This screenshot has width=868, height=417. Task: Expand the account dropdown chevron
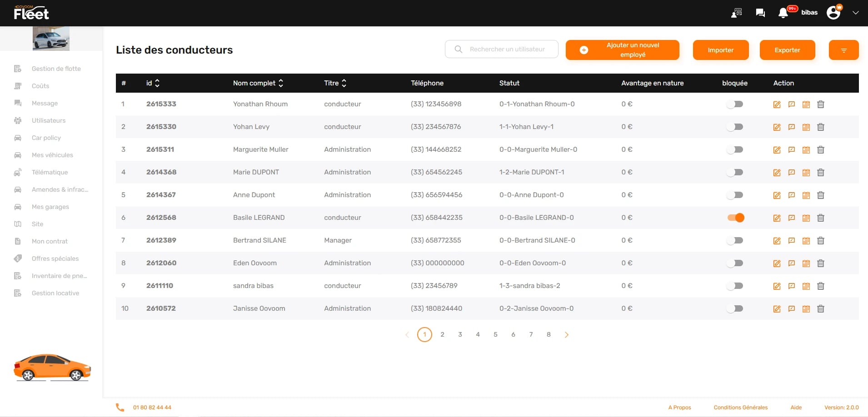pyautogui.click(x=855, y=13)
